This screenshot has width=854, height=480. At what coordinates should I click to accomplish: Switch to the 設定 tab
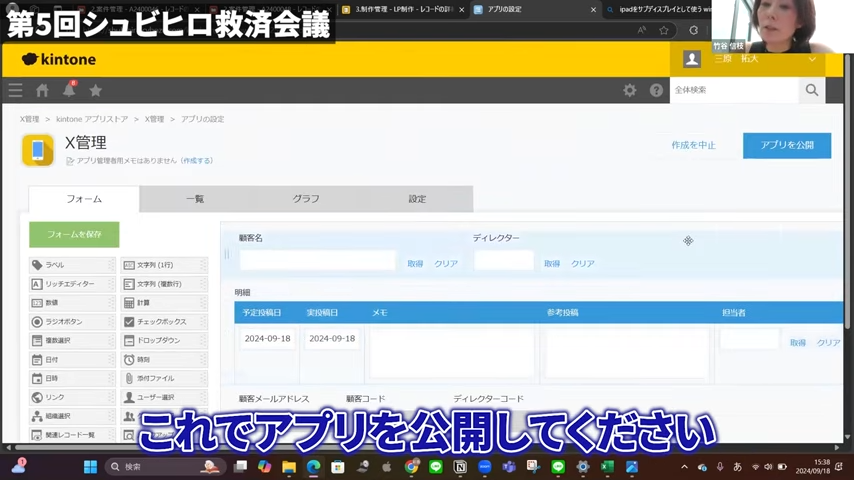(x=417, y=199)
